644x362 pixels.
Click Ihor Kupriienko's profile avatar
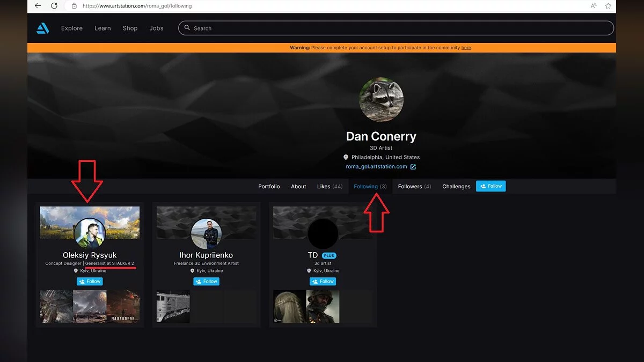[206, 233]
